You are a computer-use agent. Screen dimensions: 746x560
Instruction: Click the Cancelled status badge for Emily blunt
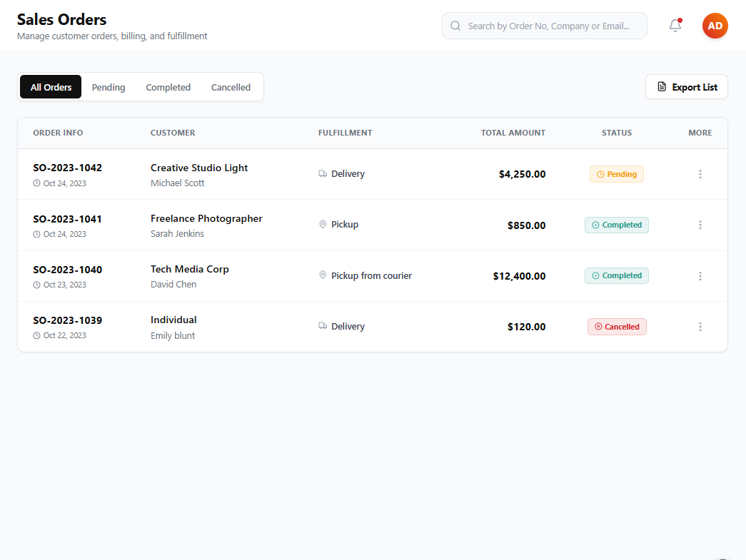(617, 327)
